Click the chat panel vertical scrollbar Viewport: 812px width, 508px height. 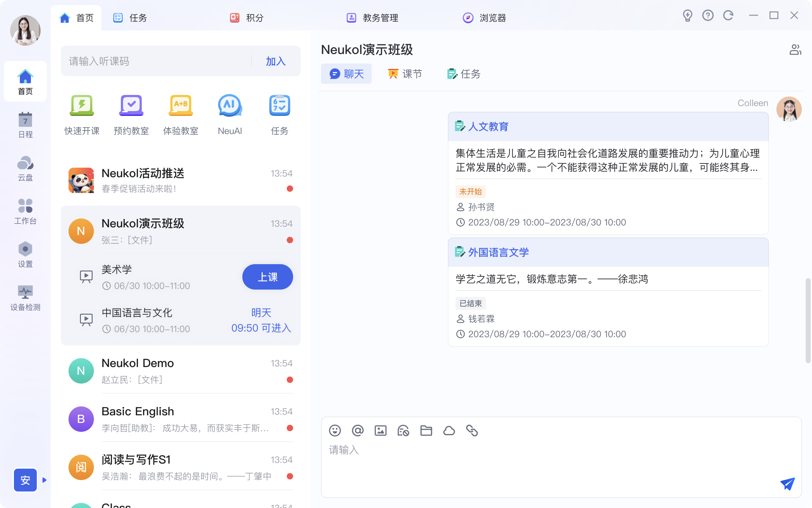coord(808,320)
